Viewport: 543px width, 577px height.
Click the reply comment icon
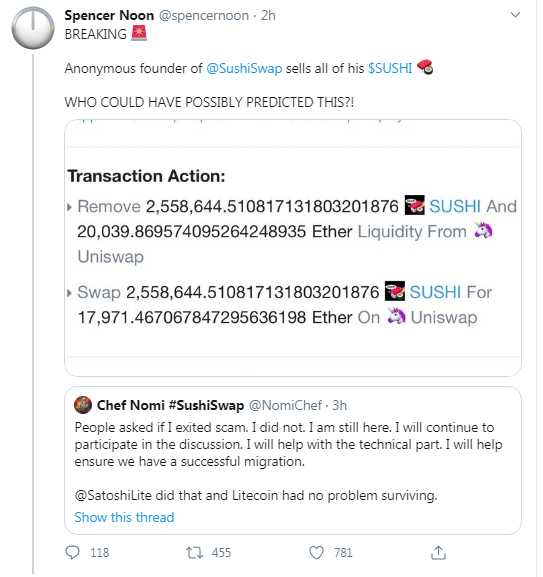pos(72,552)
